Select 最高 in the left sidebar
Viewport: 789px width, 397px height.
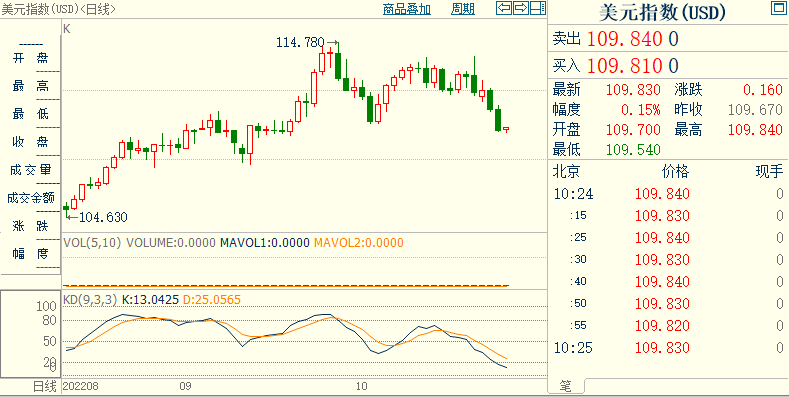click(x=30, y=86)
